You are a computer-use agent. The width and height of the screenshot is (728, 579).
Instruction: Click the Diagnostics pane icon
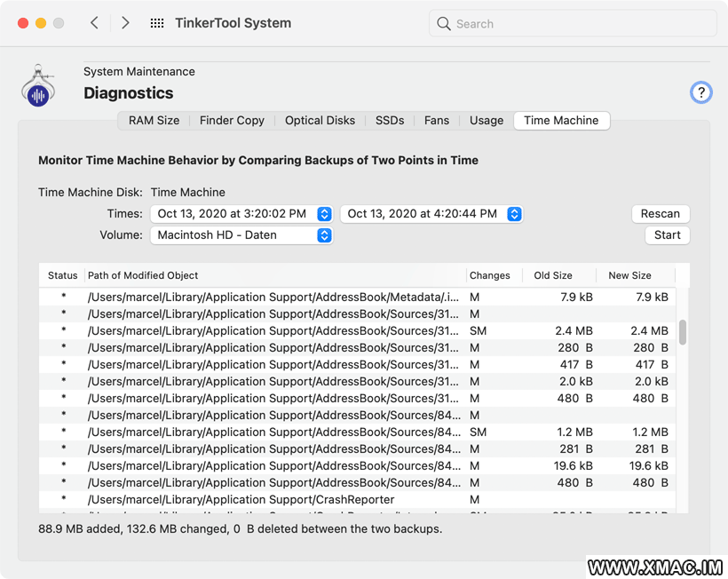(x=38, y=86)
